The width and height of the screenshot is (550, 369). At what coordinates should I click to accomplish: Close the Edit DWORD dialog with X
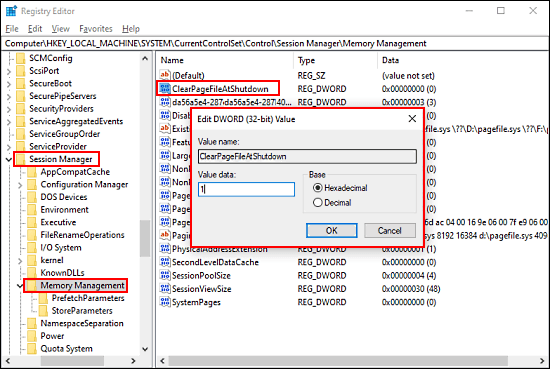pyautogui.click(x=412, y=119)
